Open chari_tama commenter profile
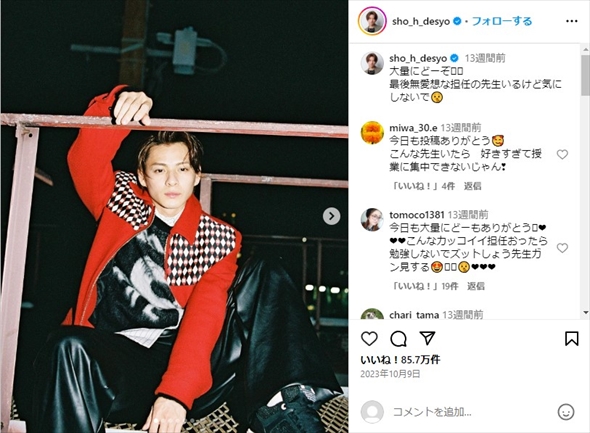Screen dimensions: 590x433 click(414, 315)
